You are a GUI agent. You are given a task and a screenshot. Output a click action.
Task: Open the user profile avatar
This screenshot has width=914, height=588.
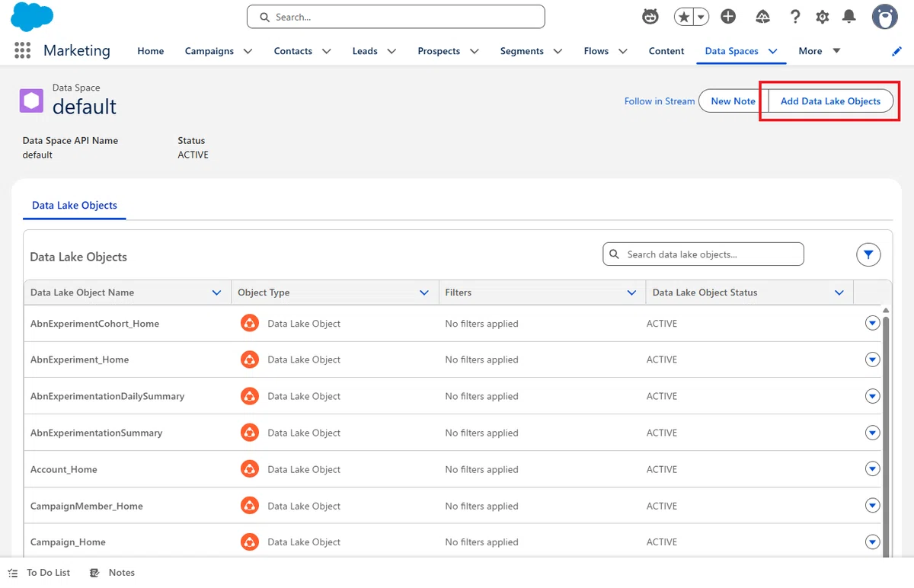point(885,17)
